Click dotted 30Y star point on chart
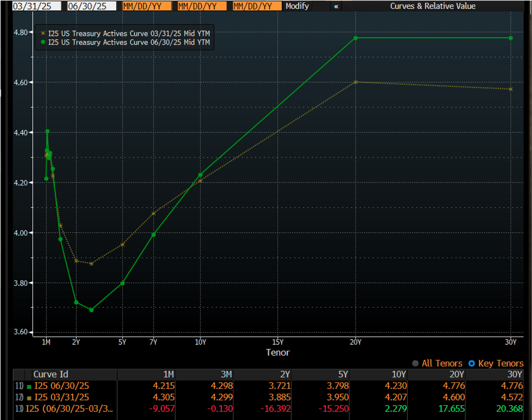Viewport: 532px width, 420px height. click(511, 89)
